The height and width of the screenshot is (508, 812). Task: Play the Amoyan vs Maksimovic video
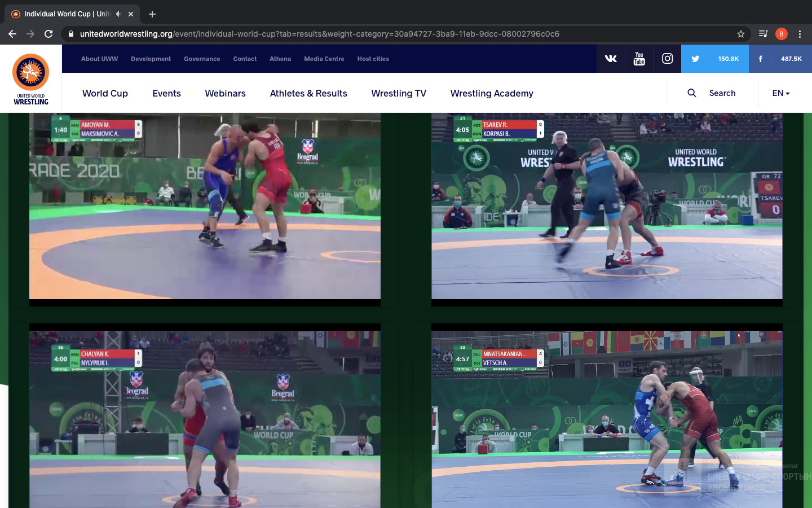[x=205, y=206]
